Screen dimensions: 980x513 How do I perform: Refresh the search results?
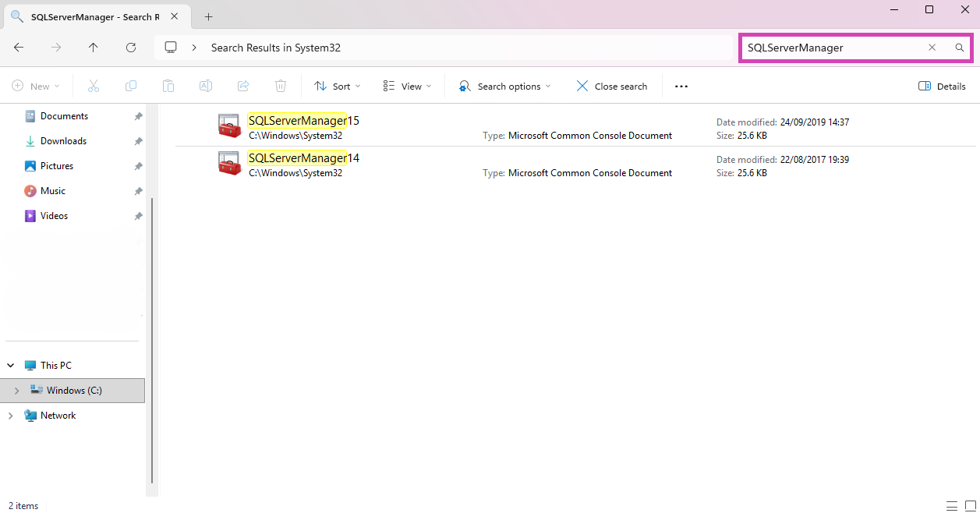[x=131, y=48]
